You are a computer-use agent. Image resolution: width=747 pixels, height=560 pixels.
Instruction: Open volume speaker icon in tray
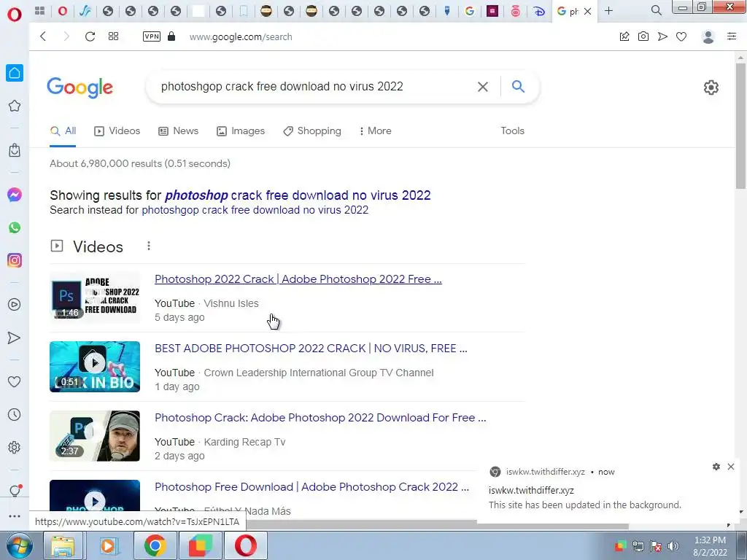click(673, 545)
